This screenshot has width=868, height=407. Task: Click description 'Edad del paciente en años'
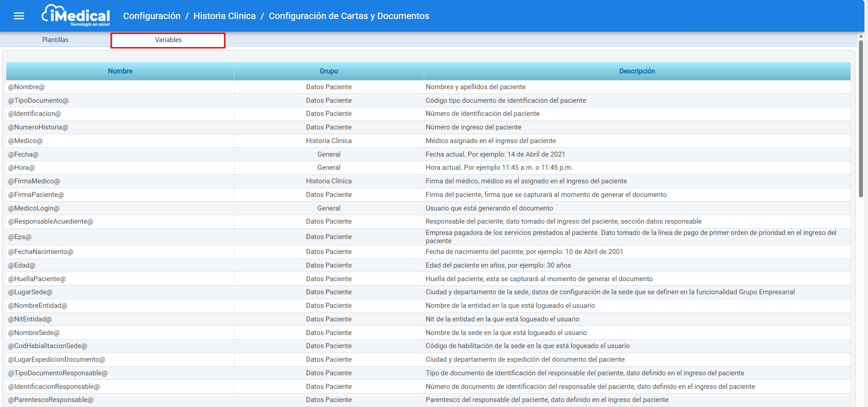click(x=498, y=265)
